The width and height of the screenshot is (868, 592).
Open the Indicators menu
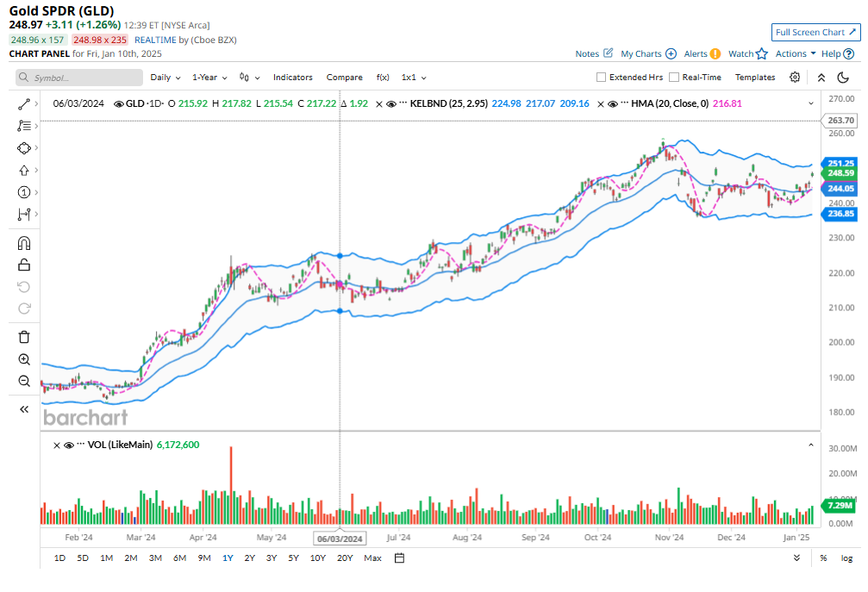[x=292, y=78]
